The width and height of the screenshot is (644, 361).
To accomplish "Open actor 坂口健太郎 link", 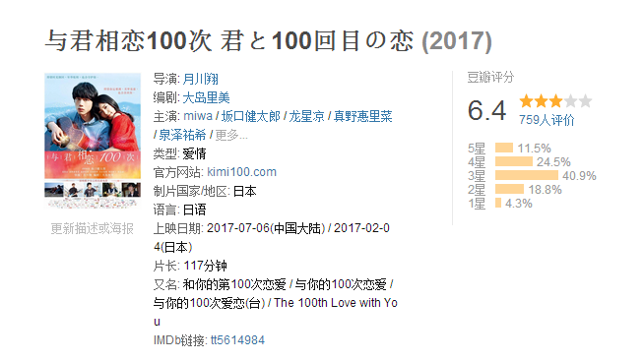I will tap(251, 116).
